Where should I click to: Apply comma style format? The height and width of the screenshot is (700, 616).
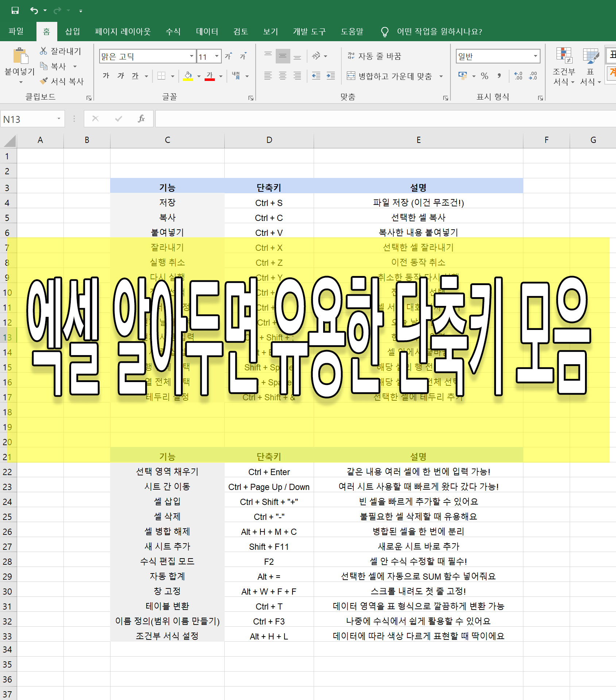coord(499,76)
